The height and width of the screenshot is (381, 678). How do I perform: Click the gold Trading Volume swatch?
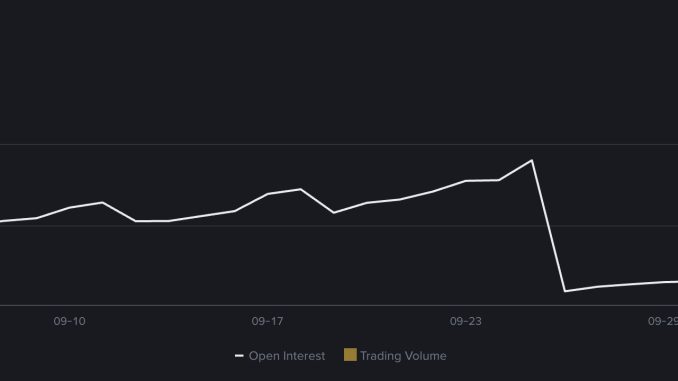coord(350,355)
